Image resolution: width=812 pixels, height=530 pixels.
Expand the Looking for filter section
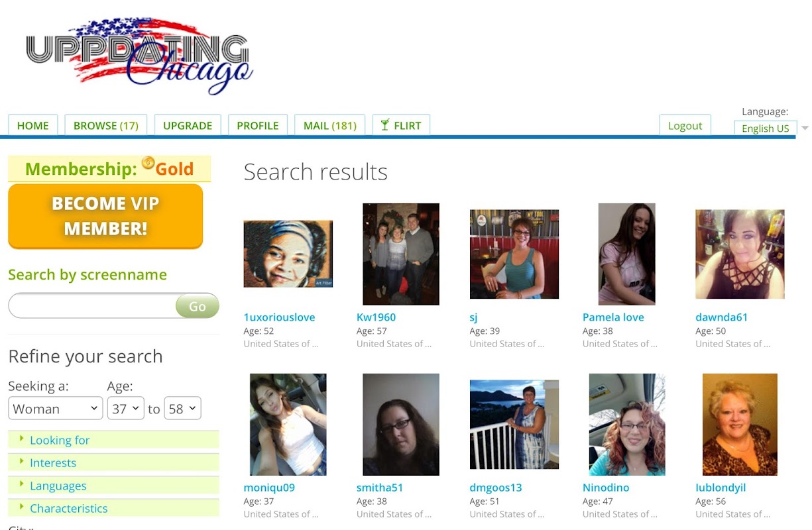113,440
